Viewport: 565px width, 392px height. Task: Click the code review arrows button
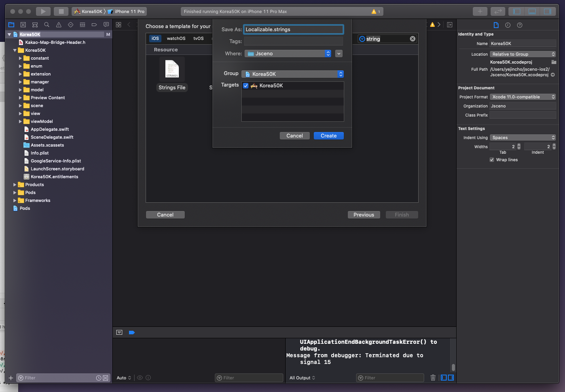pos(498,11)
